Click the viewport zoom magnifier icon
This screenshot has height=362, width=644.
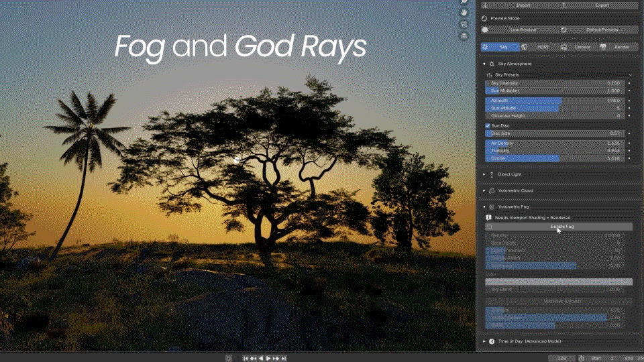pyautogui.click(x=464, y=1)
